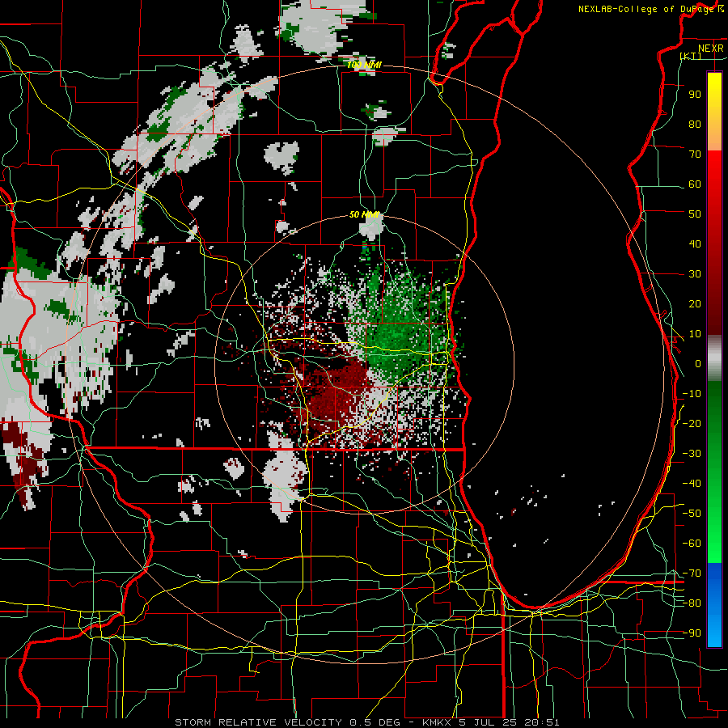This screenshot has width=728, height=728.
Task: Click the KMKX radar site identifier
Action: pyautogui.click(x=437, y=722)
